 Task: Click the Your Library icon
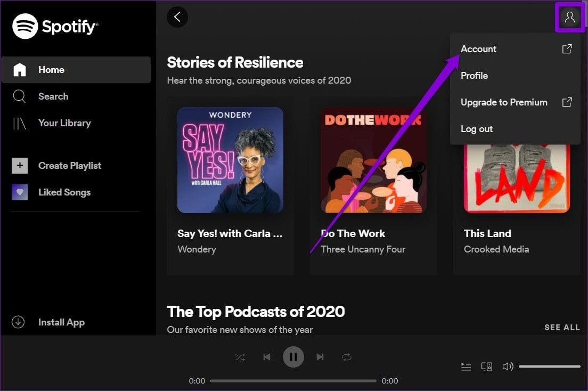[19, 123]
